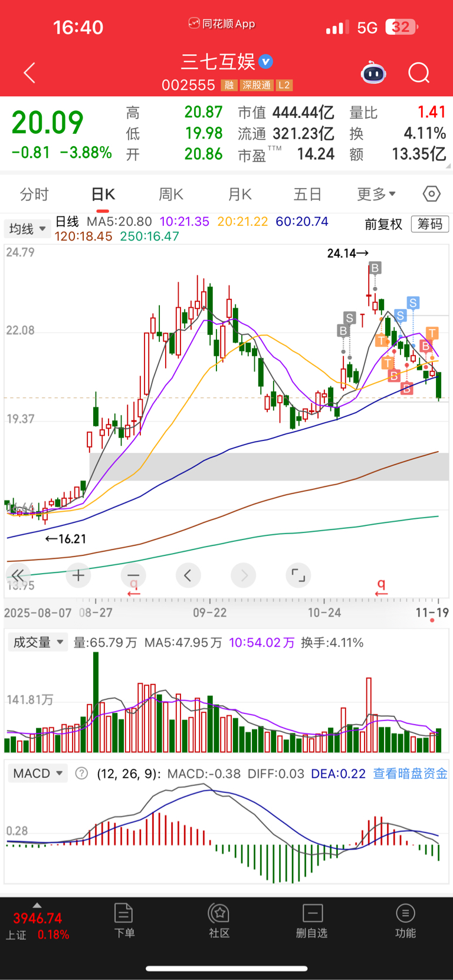Screen dimensions: 453x980
Task: Tap the 上证 3946.74 index ticker
Action: click(37, 926)
